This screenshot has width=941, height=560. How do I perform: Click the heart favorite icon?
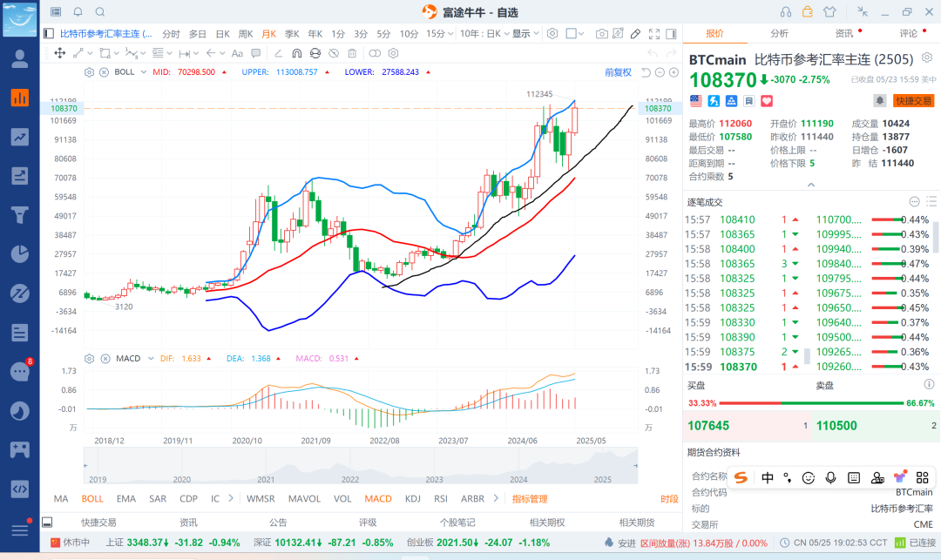coord(767,101)
